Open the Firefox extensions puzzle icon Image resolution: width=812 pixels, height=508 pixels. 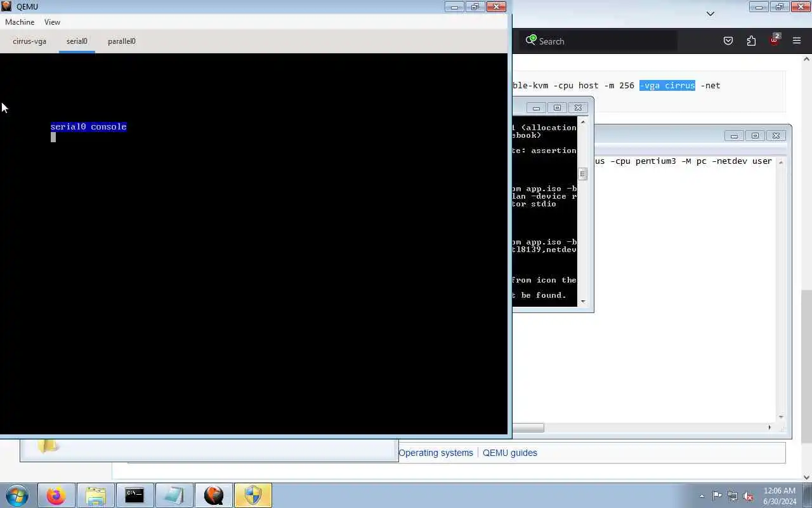pyautogui.click(x=751, y=41)
